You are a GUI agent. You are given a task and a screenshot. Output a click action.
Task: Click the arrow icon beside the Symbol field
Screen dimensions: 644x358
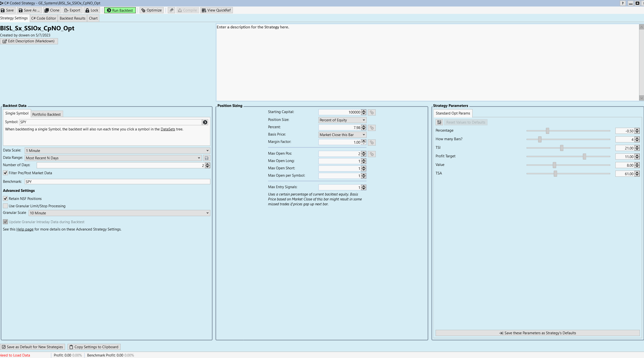tap(205, 122)
